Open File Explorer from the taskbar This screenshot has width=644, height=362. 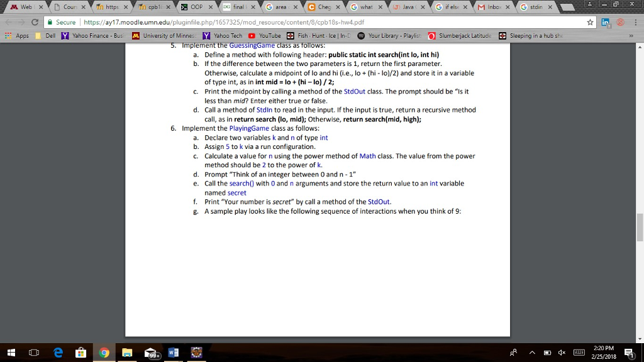[128, 352]
